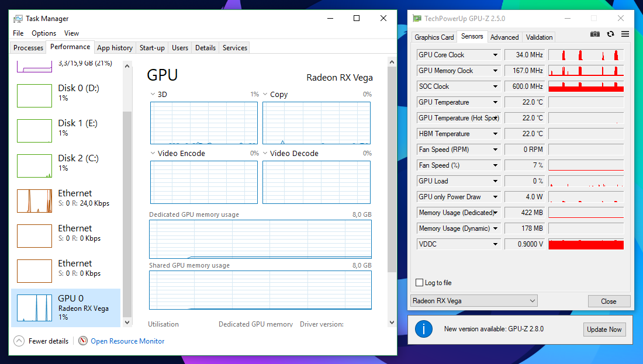This screenshot has width=643, height=364.
Task: Switch to GPU-Z Graphics Card tab
Action: point(434,37)
